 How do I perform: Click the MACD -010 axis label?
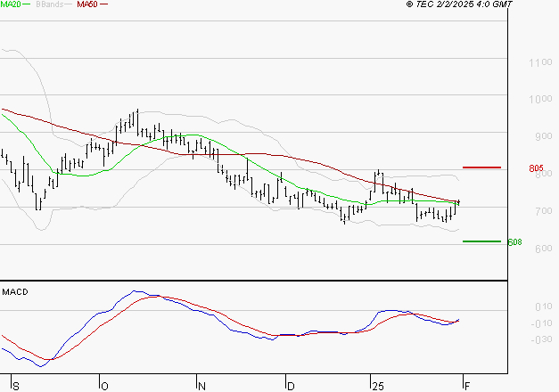point(541,323)
